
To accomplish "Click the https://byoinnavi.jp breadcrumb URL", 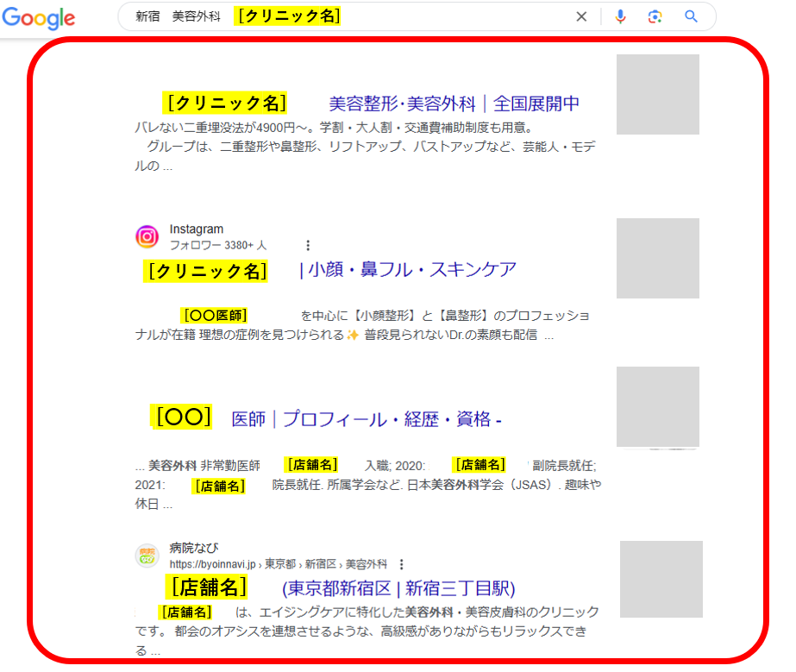I will coord(215,564).
